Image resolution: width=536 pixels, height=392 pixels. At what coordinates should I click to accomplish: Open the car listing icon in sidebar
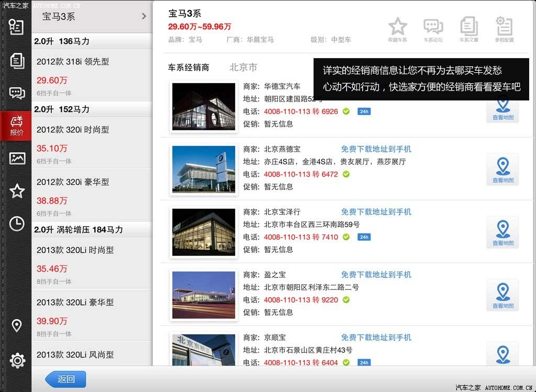point(16,27)
